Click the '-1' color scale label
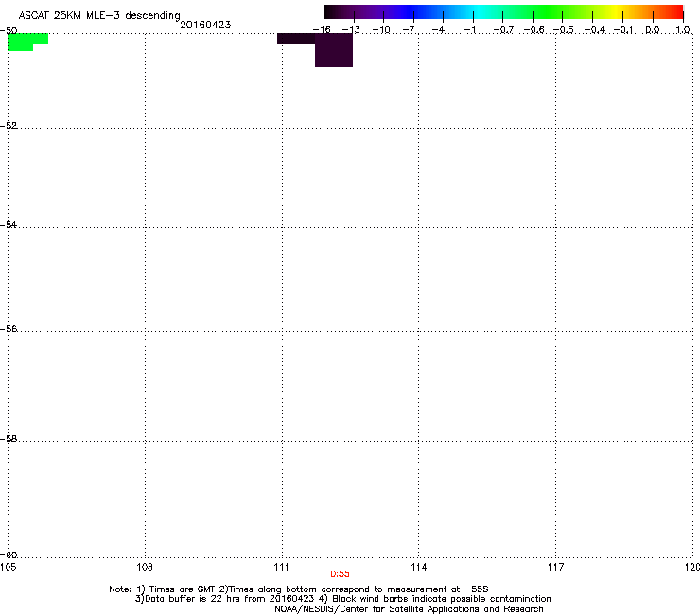The image size is (700, 615). [470, 30]
